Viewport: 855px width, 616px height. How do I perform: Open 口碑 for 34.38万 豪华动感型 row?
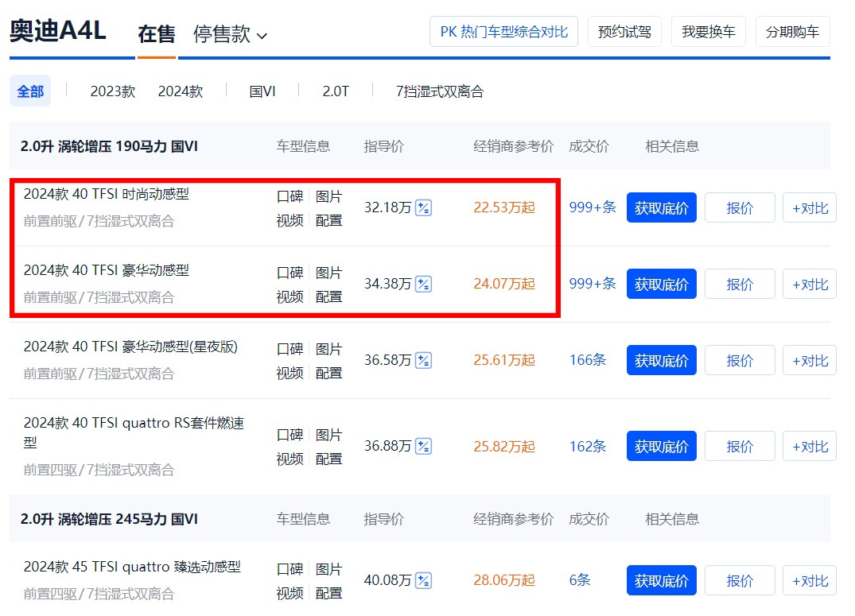tap(290, 273)
